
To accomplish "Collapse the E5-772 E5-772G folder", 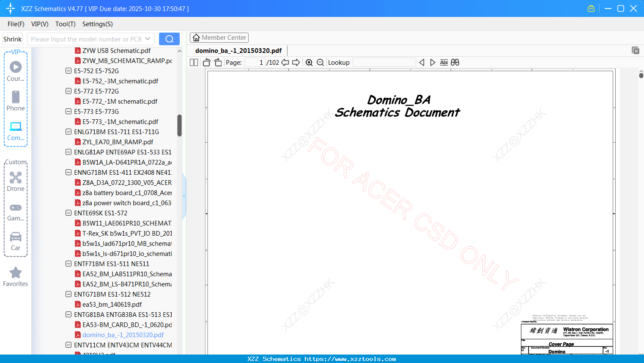I will tap(69, 91).
